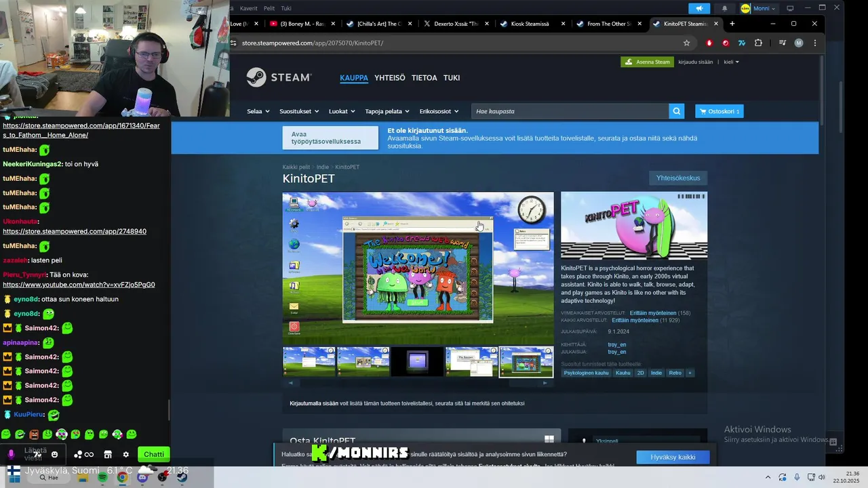This screenshot has width=868, height=488.
Task: Close the KinitoPET browser tab
Action: click(x=715, y=24)
